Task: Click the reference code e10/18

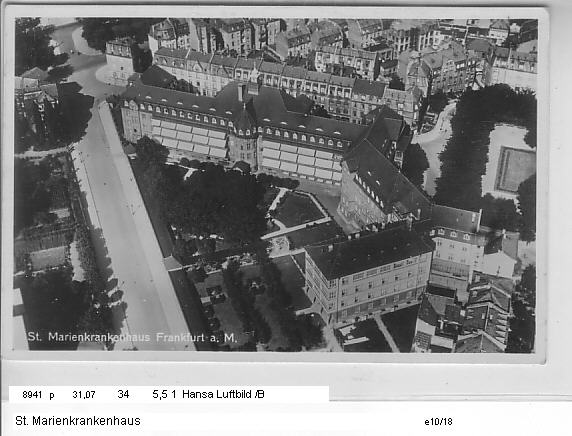Action: coord(438,422)
